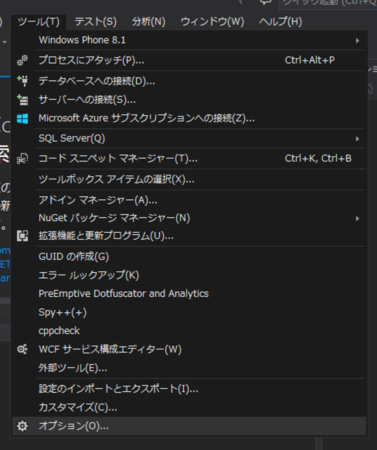The image size is (377, 450).
Task: Click the server connection icon
Action: pyautogui.click(x=23, y=100)
